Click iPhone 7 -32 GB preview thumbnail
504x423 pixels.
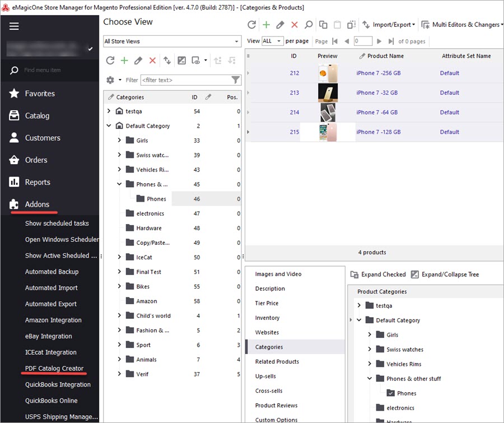pos(328,92)
